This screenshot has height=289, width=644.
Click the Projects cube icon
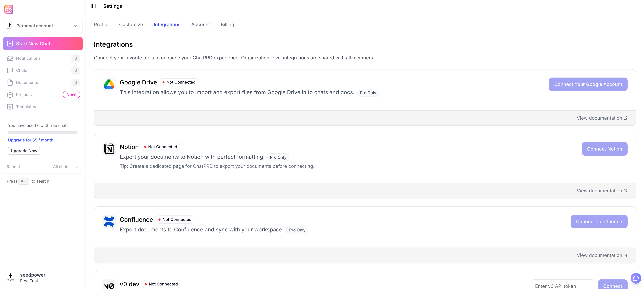click(10, 95)
